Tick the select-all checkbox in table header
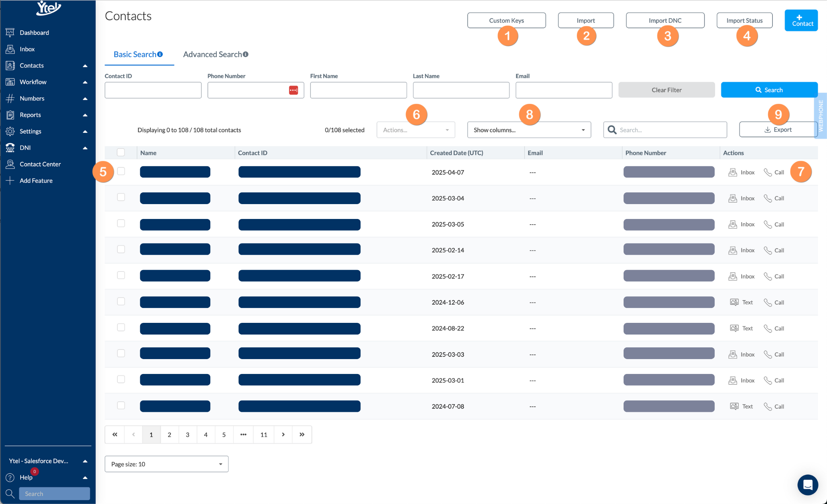827x504 pixels. [121, 153]
